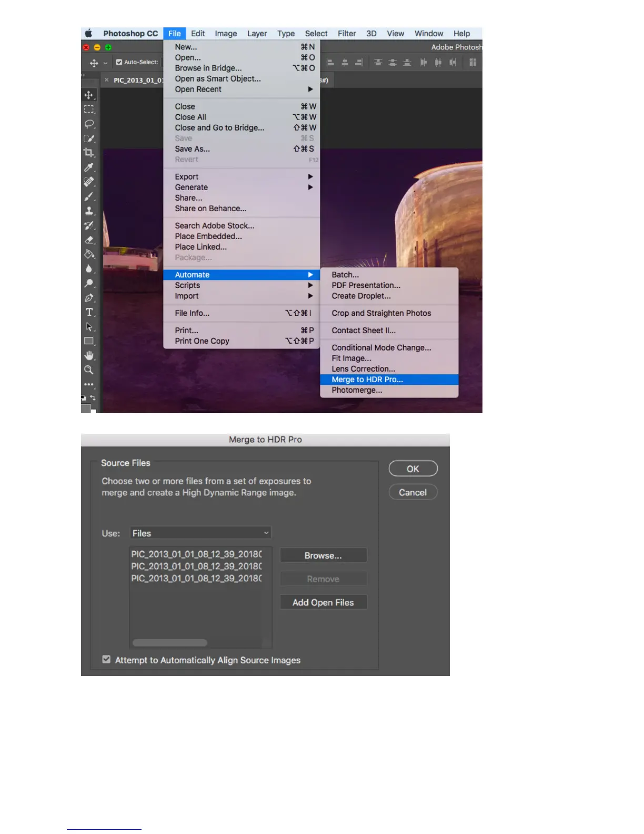This screenshot has height=834, width=644.
Task: Select the Crop tool
Action: pyautogui.click(x=89, y=153)
